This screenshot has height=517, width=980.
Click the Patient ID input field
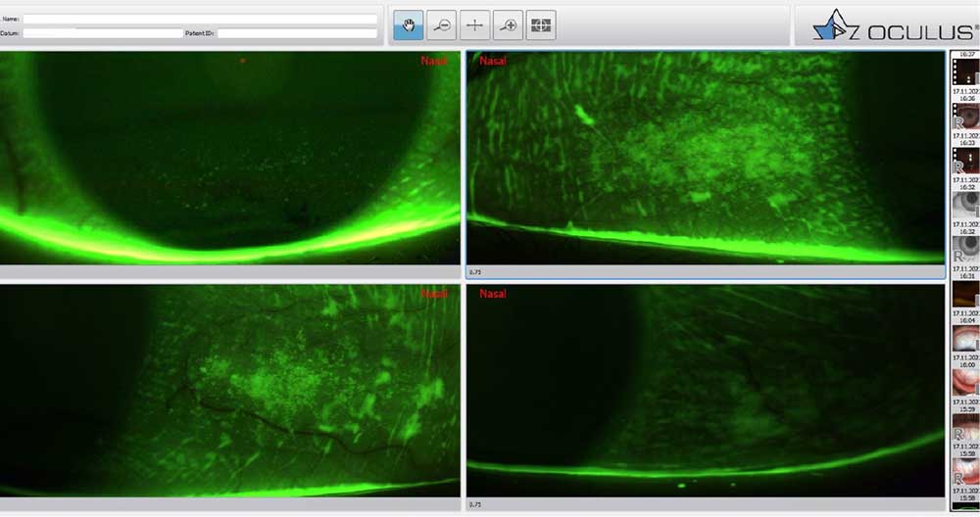(x=298, y=33)
